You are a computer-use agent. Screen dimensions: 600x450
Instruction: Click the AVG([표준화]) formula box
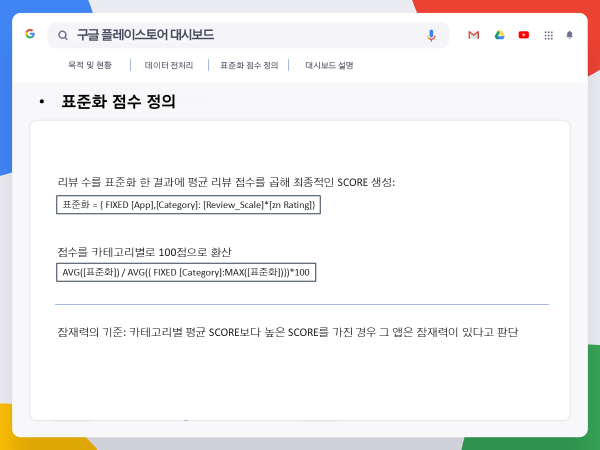(186, 272)
